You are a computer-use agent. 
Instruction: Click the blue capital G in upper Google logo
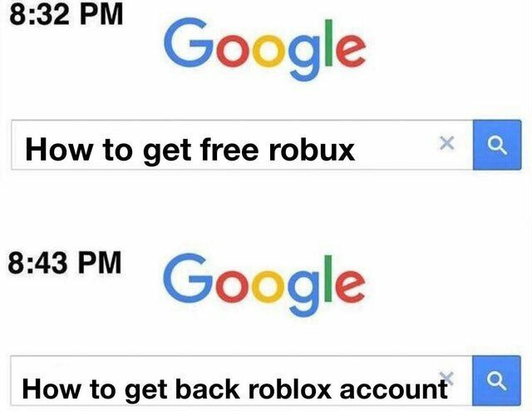tap(189, 42)
